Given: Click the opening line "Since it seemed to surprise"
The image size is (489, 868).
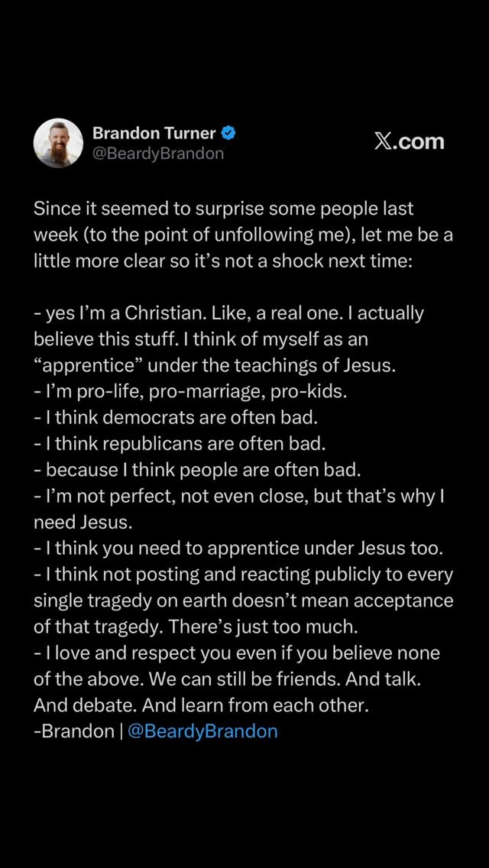Looking at the screenshot, I should (x=223, y=209).
